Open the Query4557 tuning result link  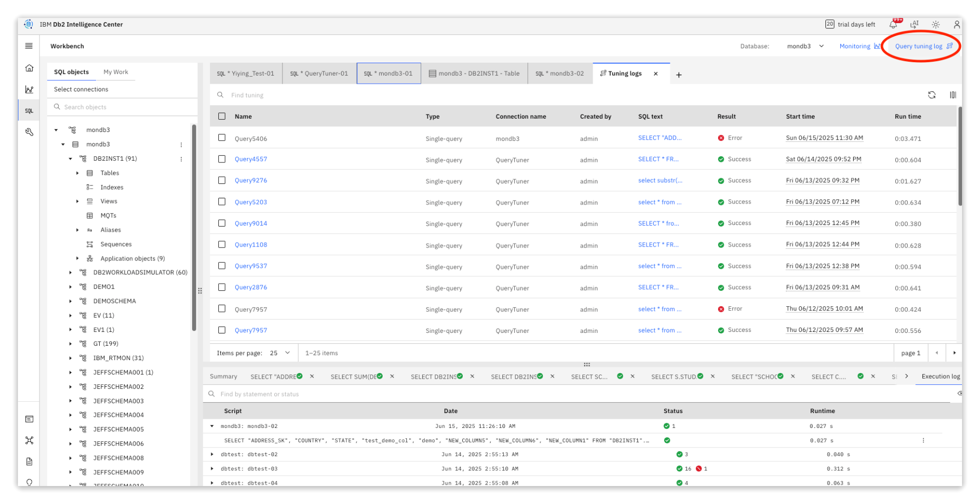coord(251,159)
